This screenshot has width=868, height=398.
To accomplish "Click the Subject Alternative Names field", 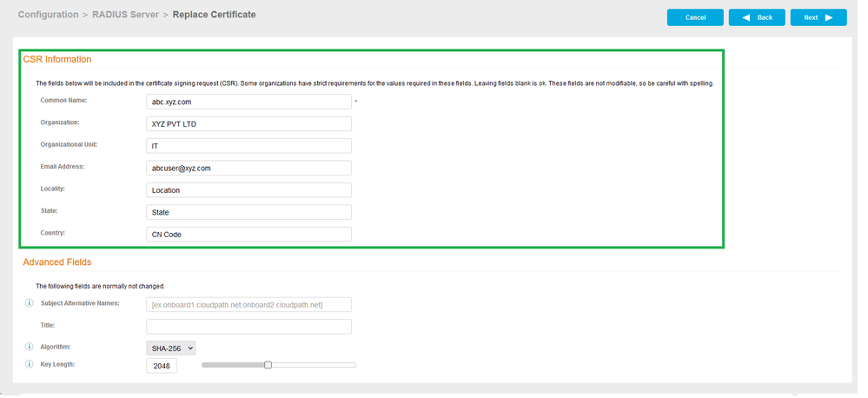I will coord(248,304).
